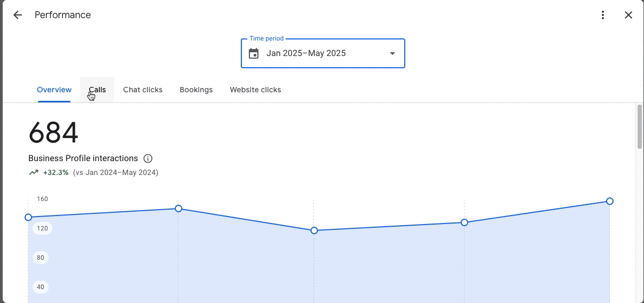Select the Overview tab
This screenshot has width=644, height=303.
tap(54, 90)
